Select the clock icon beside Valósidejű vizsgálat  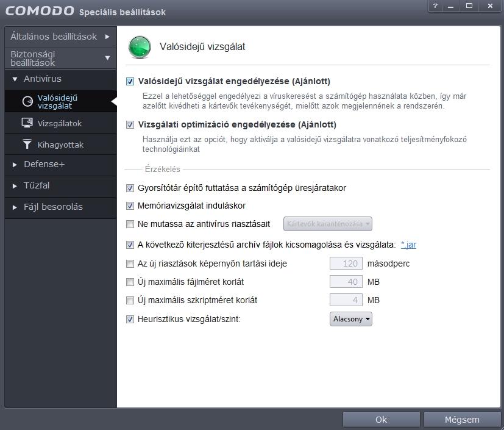(27, 102)
